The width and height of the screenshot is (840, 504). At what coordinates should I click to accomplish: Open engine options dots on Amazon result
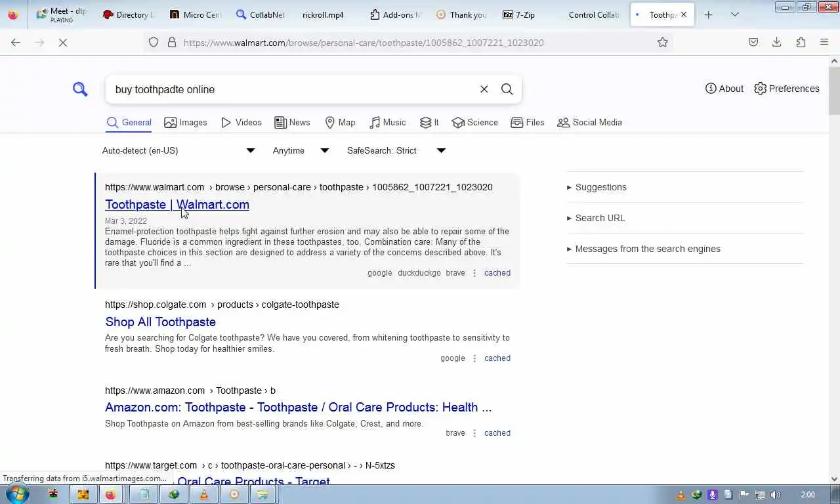(x=474, y=433)
